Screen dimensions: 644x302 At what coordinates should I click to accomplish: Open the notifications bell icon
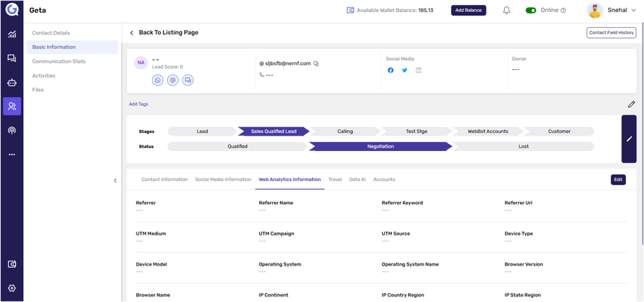(506, 10)
